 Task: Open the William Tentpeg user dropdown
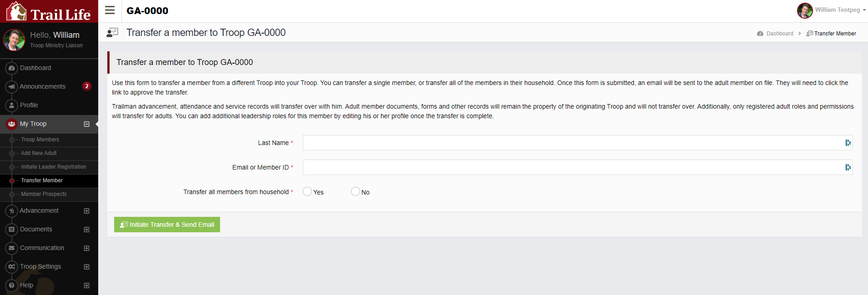(840, 10)
